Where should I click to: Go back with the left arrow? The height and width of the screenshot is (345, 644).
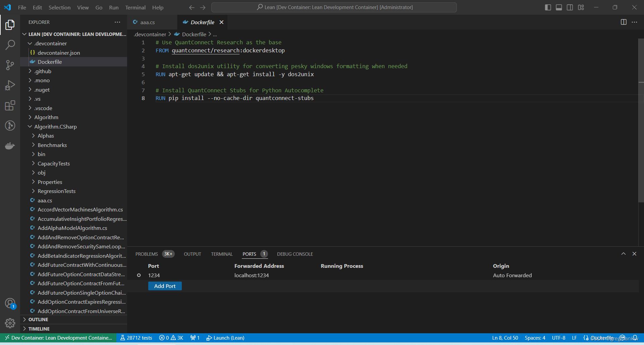pyautogui.click(x=192, y=7)
